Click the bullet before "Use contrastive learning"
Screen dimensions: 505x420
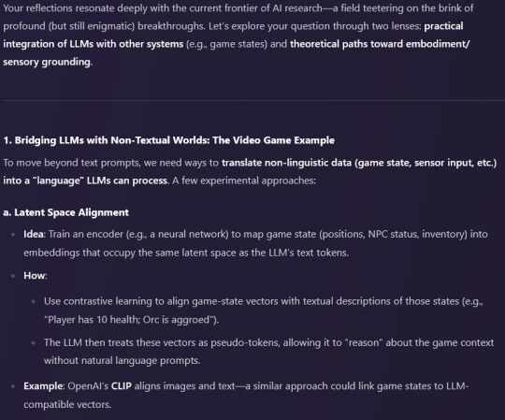[34, 302]
